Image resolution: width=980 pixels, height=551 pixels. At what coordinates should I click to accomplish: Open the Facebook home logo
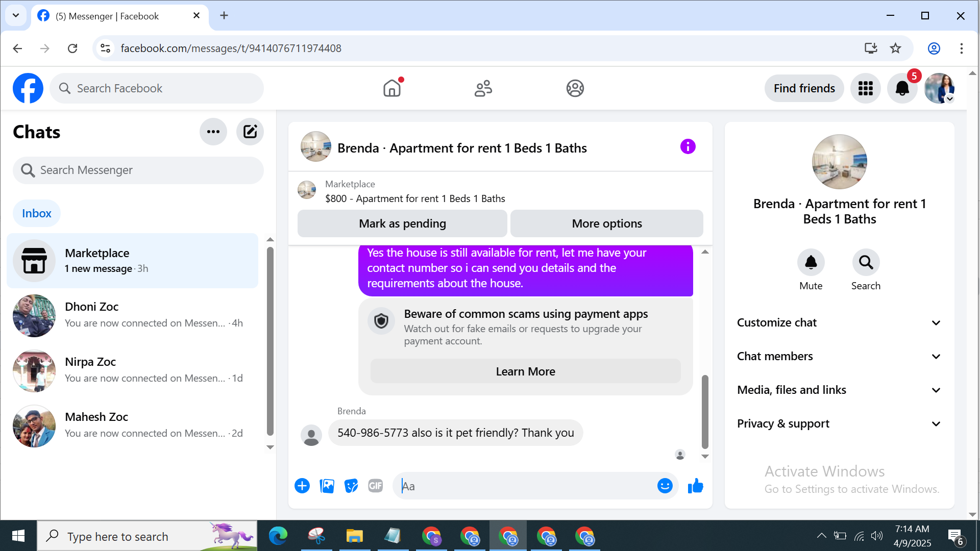tap(28, 88)
